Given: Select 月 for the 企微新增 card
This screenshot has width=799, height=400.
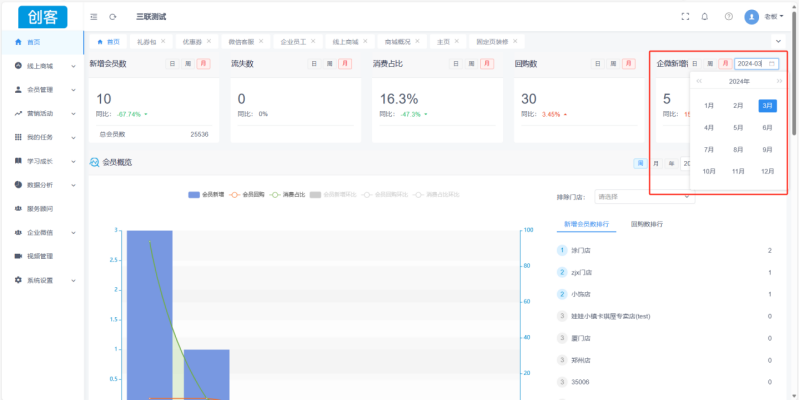Looking at the screenshot, I should tap(725, 64).
